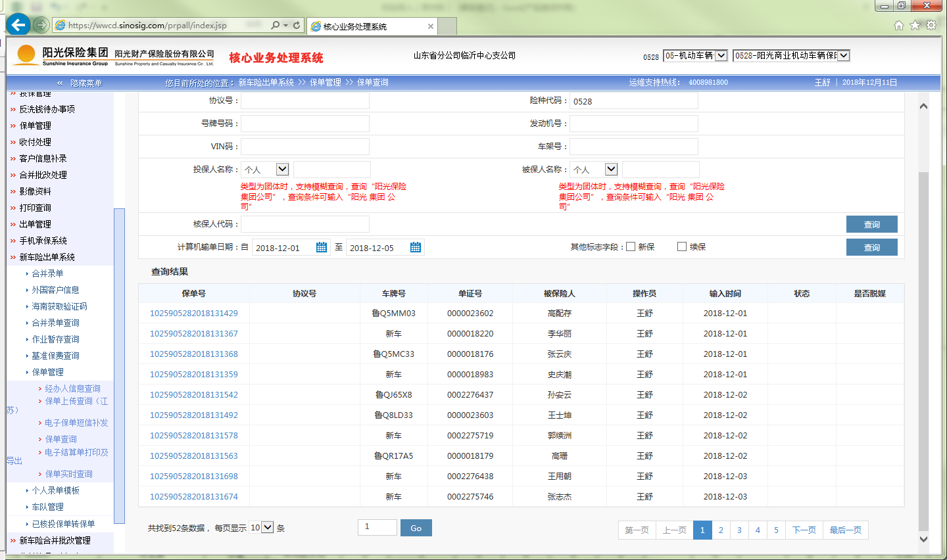Open policy 1025905282018131429 link
This screenshot has height=560, width=947.
[x=194, y=314]
